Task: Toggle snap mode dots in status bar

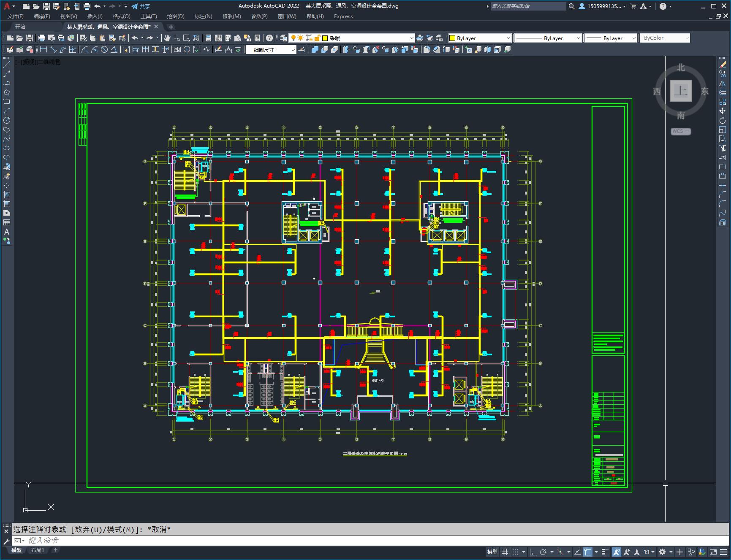Action: [x=515, y=552]
